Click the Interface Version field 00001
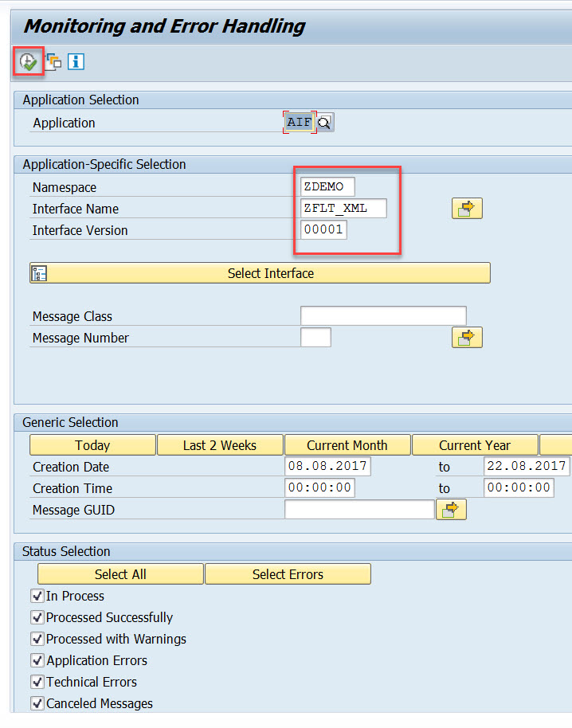Image resolution: width=572 pixels, height=728 pixels. point(323,229)
